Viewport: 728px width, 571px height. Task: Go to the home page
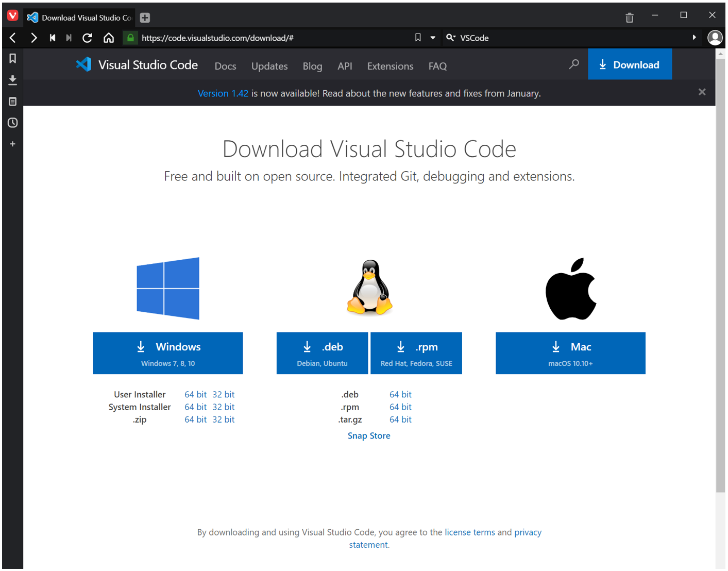(109, 38)
